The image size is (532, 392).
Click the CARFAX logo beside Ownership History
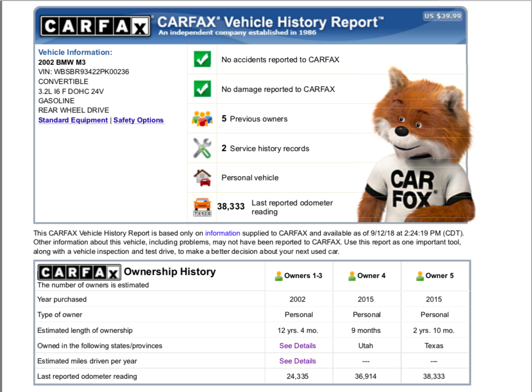(79, 273)
